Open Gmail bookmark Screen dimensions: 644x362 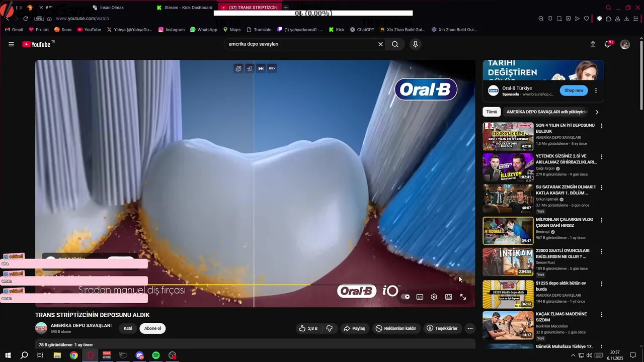click(14, 30)
